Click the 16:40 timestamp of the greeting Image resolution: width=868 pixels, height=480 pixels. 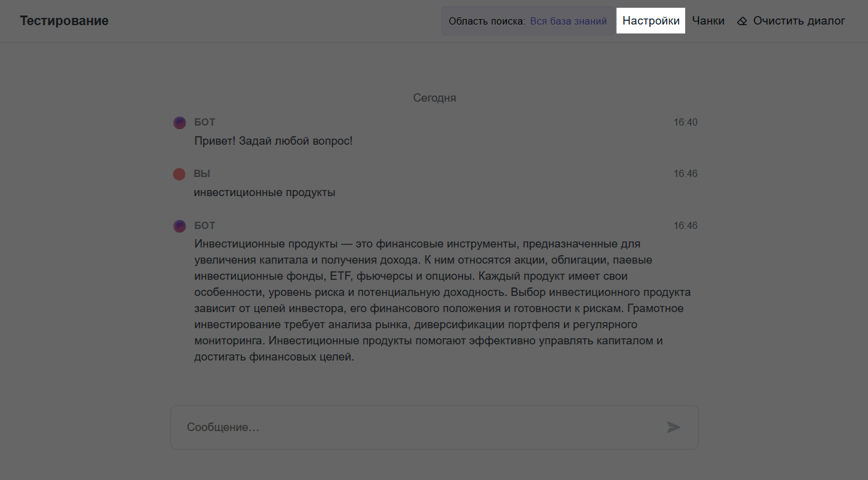[x=685, y=123]
